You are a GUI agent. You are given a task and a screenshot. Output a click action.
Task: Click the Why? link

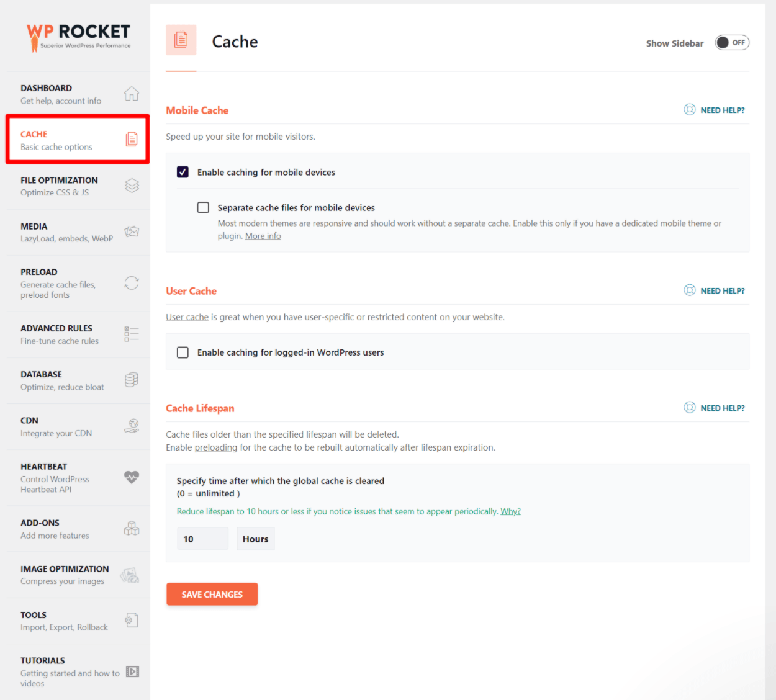point(511,511)
